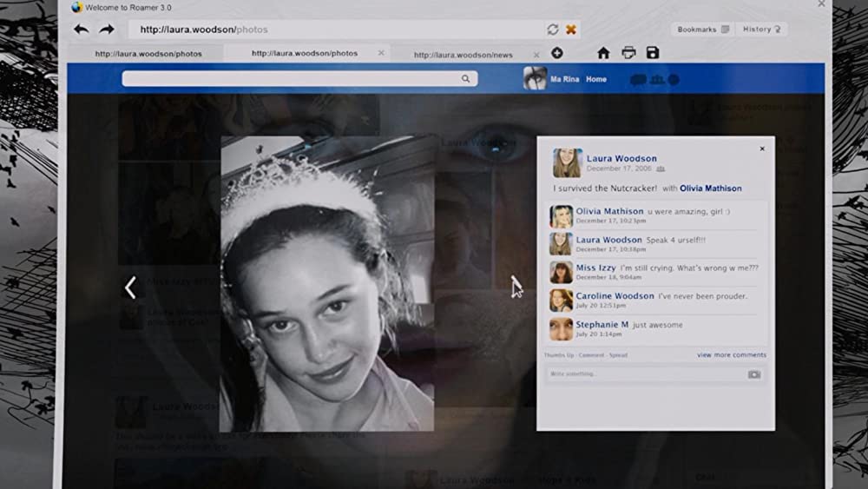The image size is (868, 489).
Task: Click the Write something comment field
Action: click(642, 374)
